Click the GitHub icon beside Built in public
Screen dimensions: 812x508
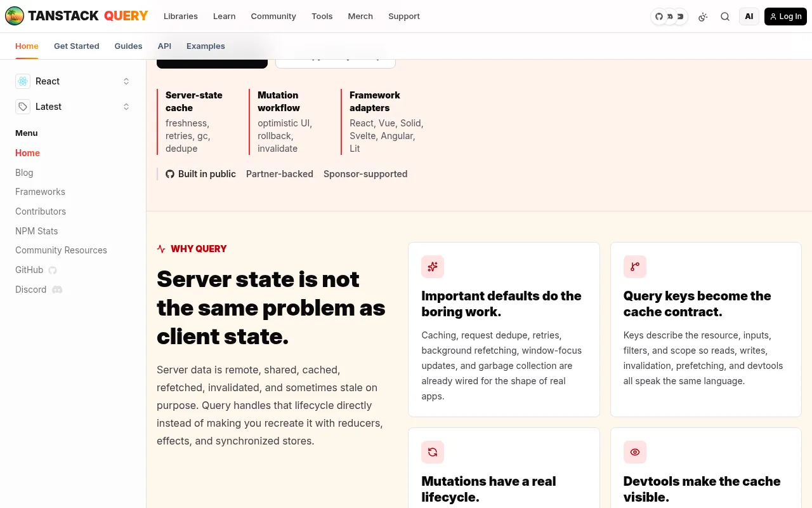click(x=170, y=174)
